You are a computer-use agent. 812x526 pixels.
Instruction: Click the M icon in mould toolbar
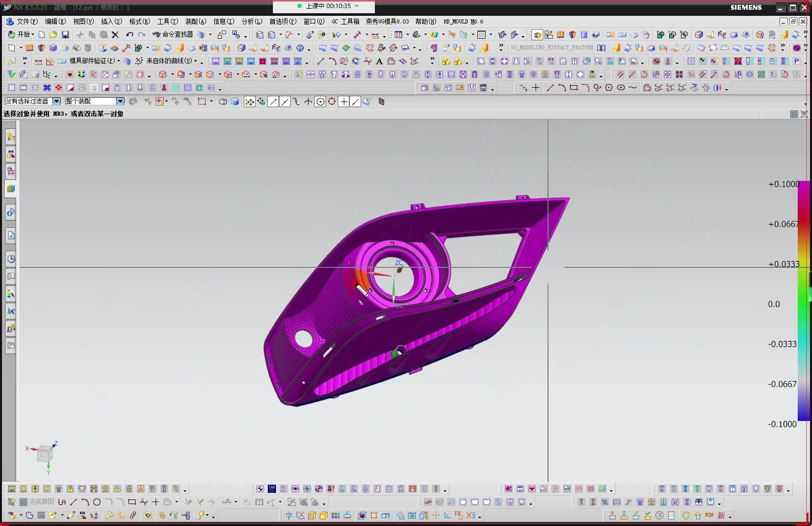coord(472,88)
